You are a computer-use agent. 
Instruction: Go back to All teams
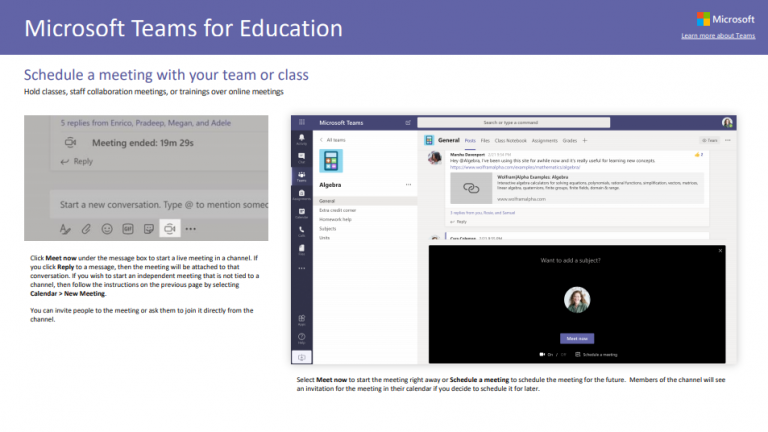pyautogui.click(x=333, y=140)
